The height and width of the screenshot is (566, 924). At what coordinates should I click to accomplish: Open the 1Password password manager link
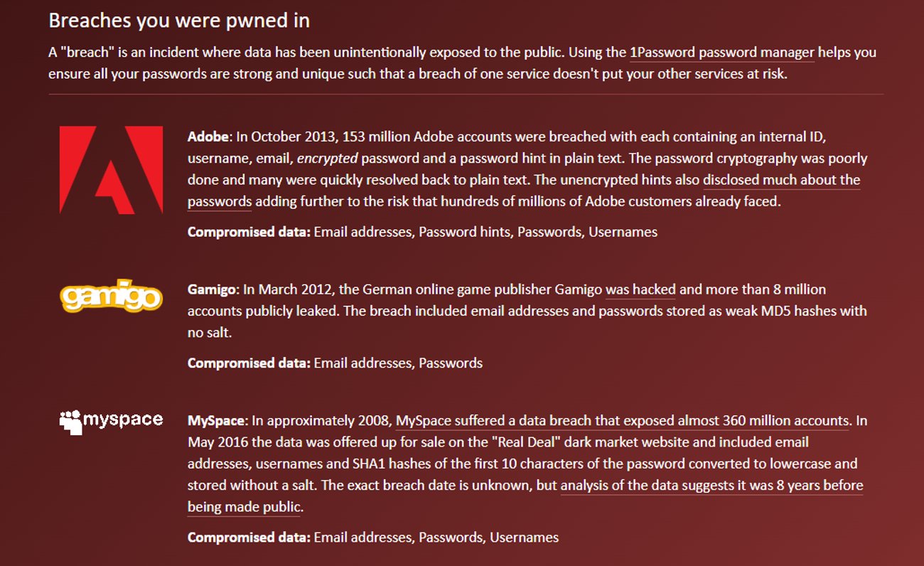[721, 53]
